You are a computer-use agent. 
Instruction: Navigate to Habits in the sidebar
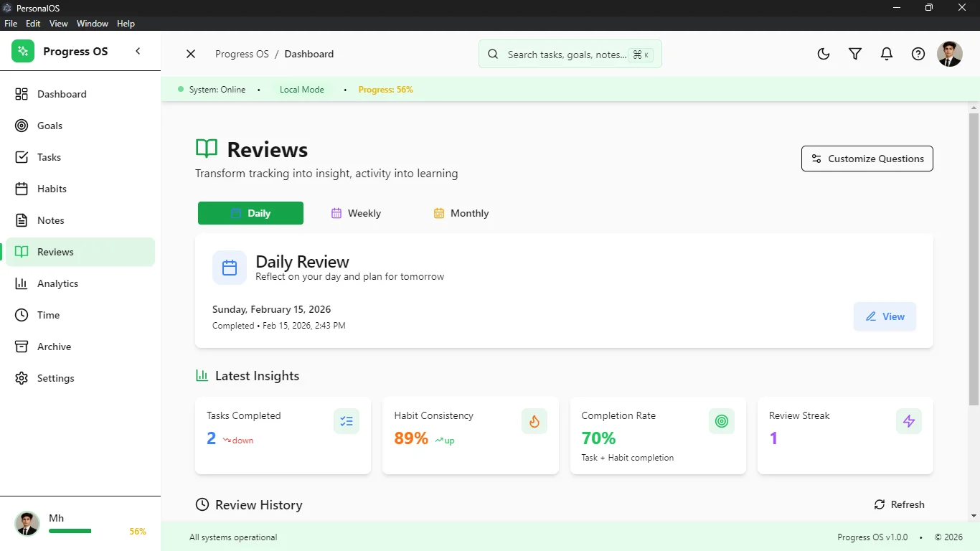(80, 189)
